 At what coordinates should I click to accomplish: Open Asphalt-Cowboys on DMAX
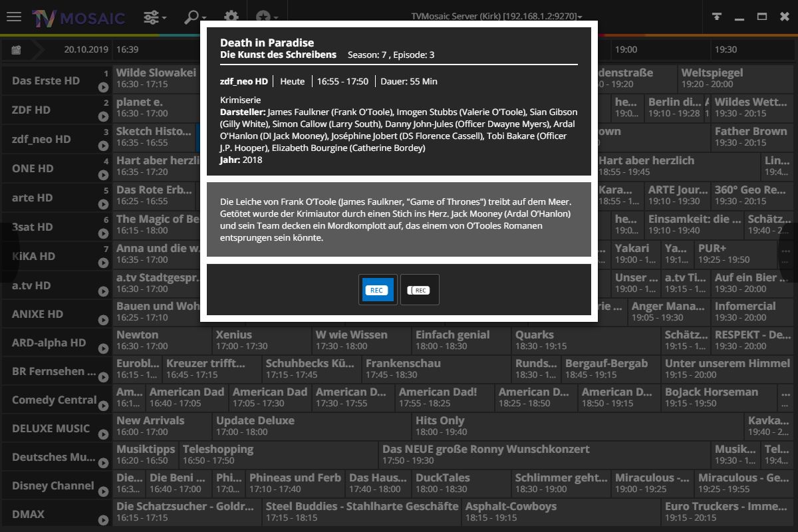(561, 511)
